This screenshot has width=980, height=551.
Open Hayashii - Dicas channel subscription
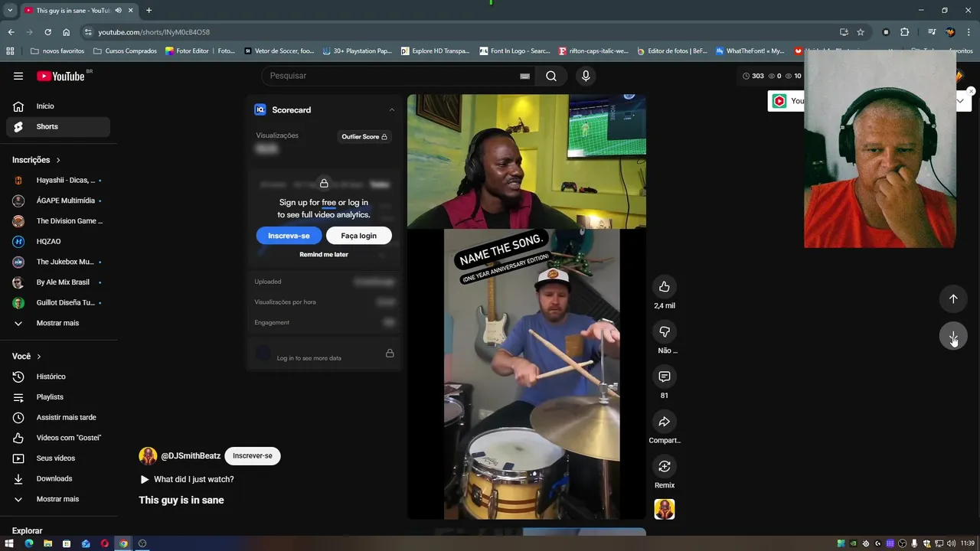click(58, 181)
